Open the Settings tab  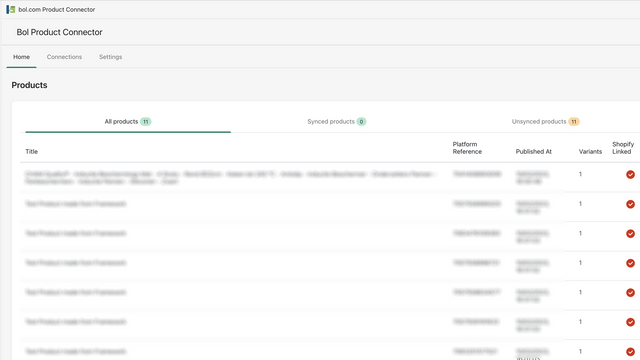110,57
